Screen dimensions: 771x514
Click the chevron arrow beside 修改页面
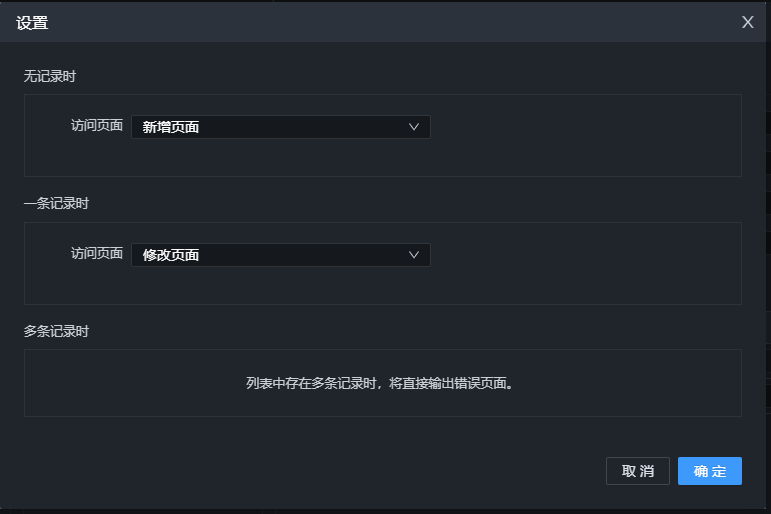414,255
